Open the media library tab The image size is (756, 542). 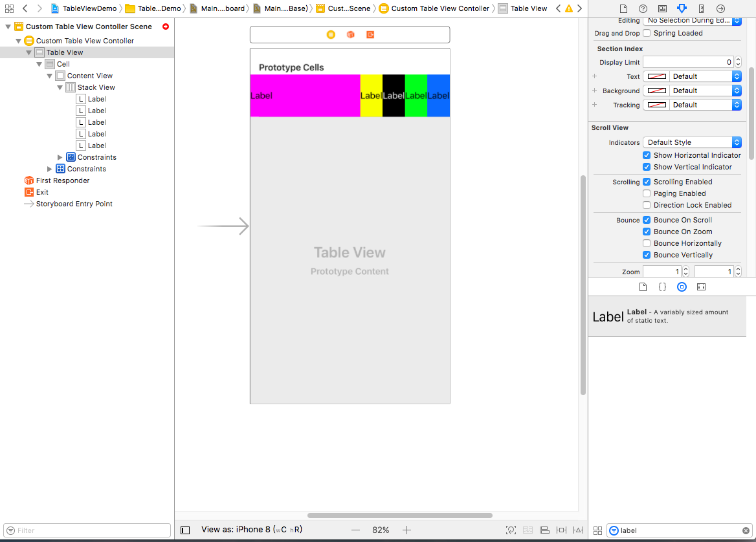pos(701,287)
